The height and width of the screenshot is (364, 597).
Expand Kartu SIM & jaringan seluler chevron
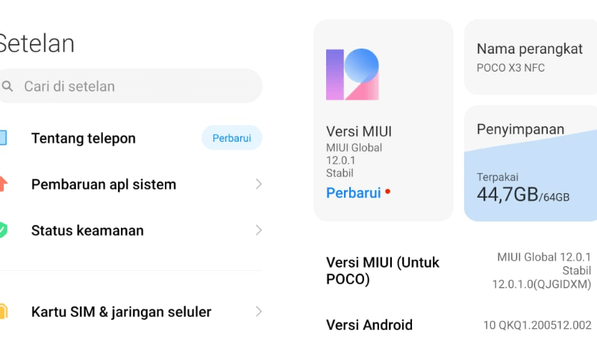(x=258, y=312)
